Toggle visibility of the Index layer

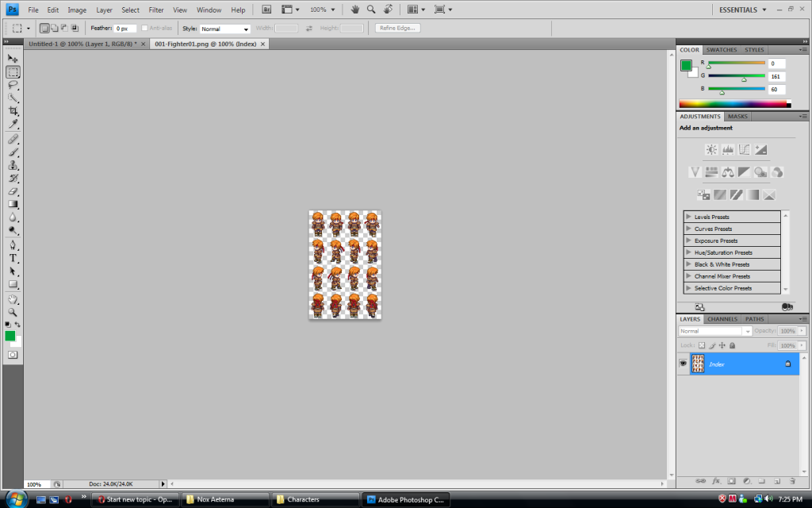pos(683,364)
